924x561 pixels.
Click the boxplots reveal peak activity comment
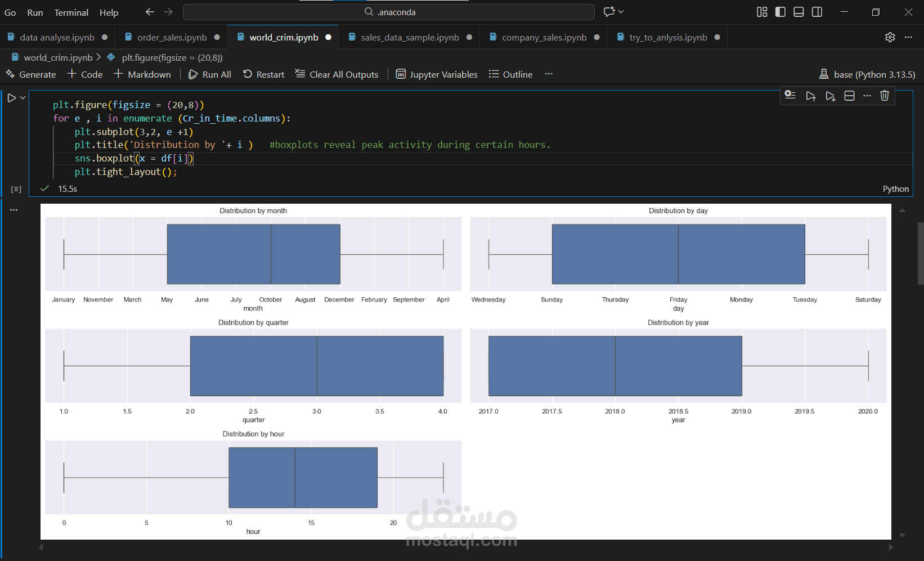pos(410,145)
